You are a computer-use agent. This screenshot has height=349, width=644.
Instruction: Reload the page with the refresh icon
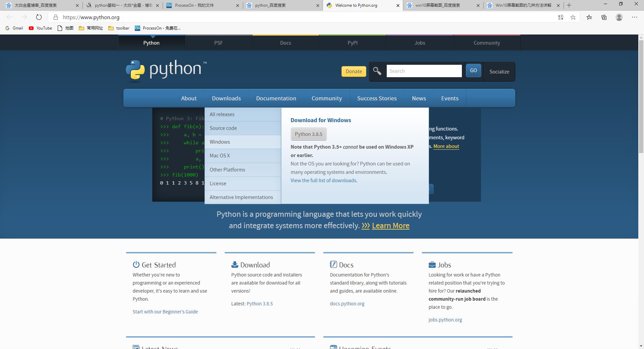(x=39, y=17)
